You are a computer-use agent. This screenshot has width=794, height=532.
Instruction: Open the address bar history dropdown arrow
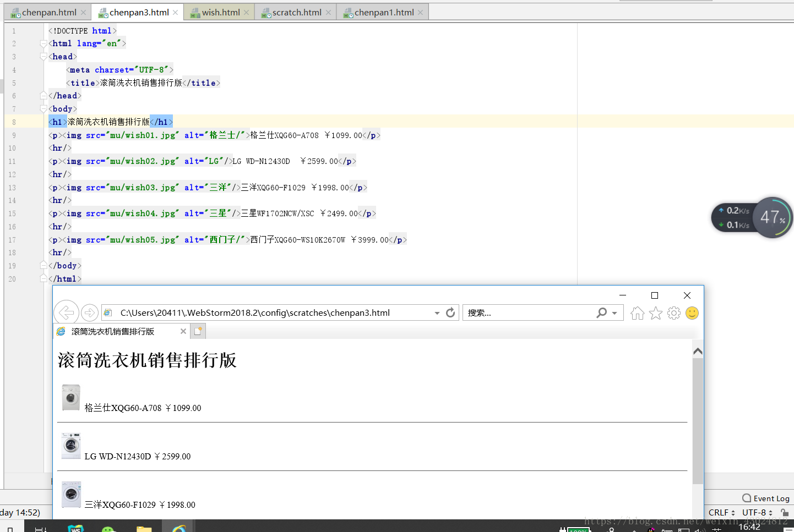click(437, 313)
